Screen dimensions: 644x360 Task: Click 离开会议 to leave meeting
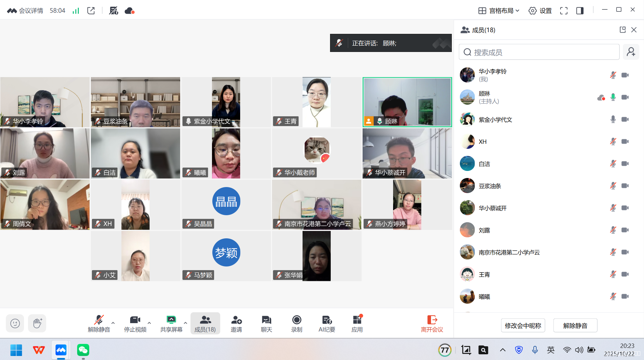[x=432, y=324]
